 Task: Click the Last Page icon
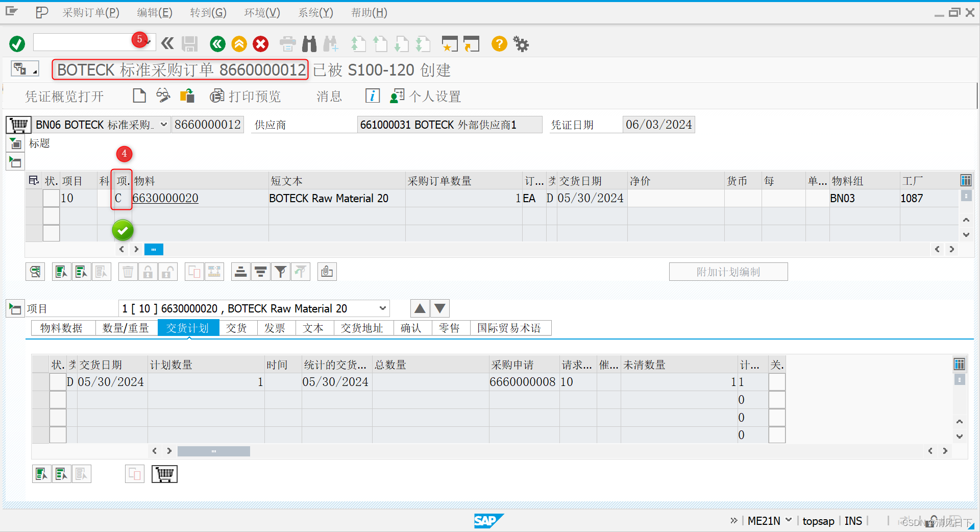423,44
